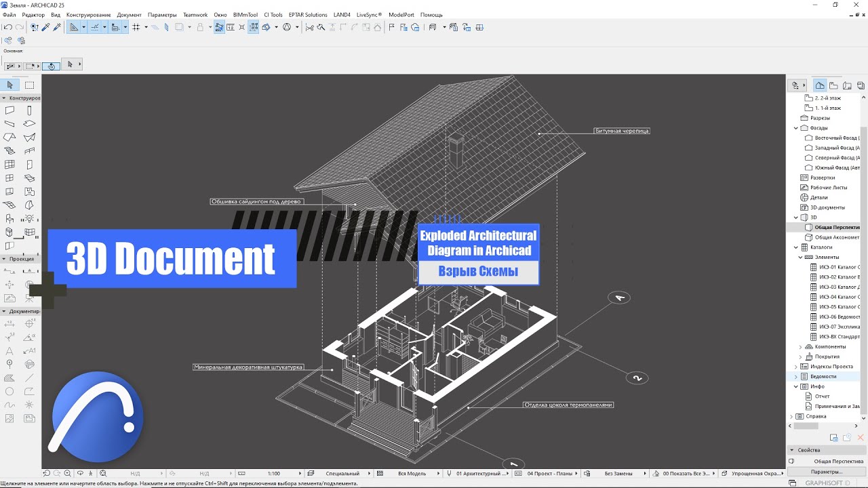
Task: Open the grid snap dropdown arrow
Action: (x=146, y=28)
